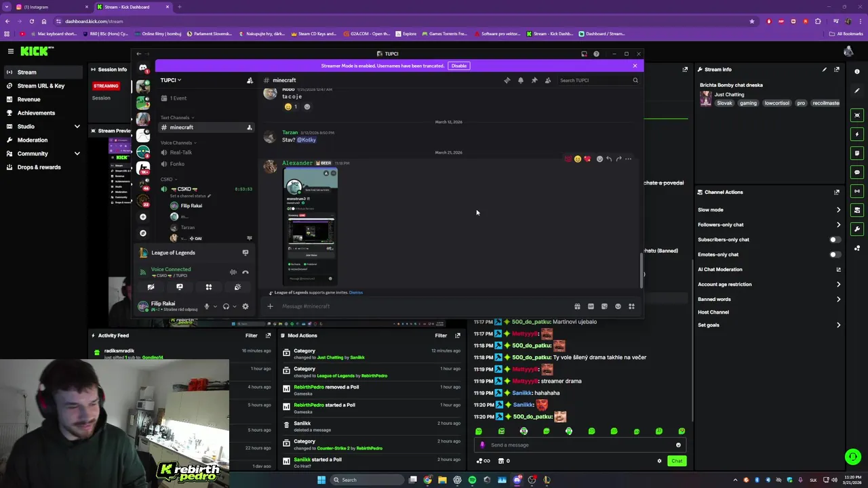Toggle Subscribers-only chat switch
Viewport: 868px width, 488px height.
click(x=835, y=239)
